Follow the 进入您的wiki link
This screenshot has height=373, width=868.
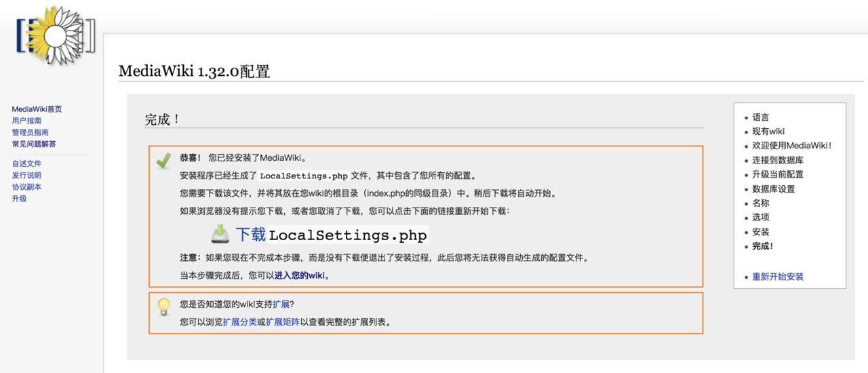point(300,276)
